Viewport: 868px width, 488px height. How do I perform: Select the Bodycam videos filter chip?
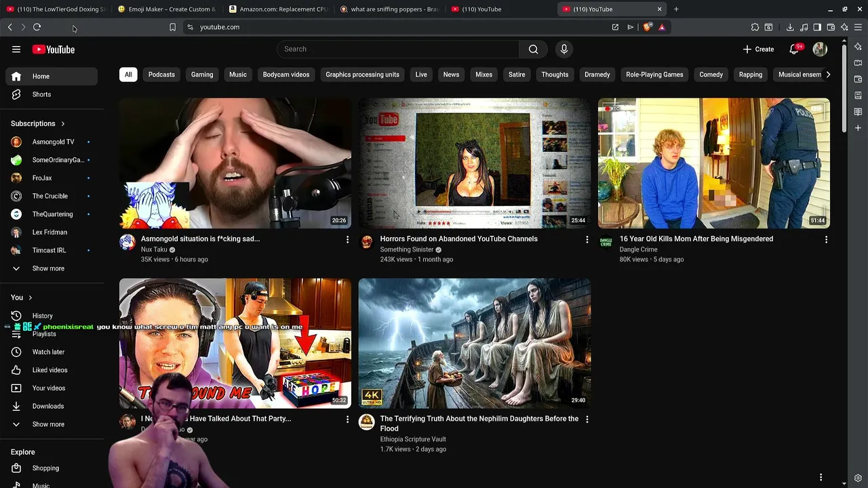[286, 75]
